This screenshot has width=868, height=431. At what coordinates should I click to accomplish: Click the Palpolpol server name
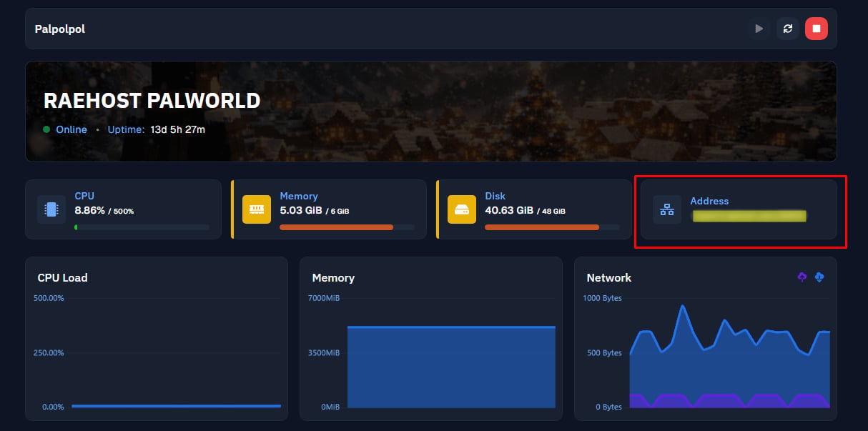point(60,29)
